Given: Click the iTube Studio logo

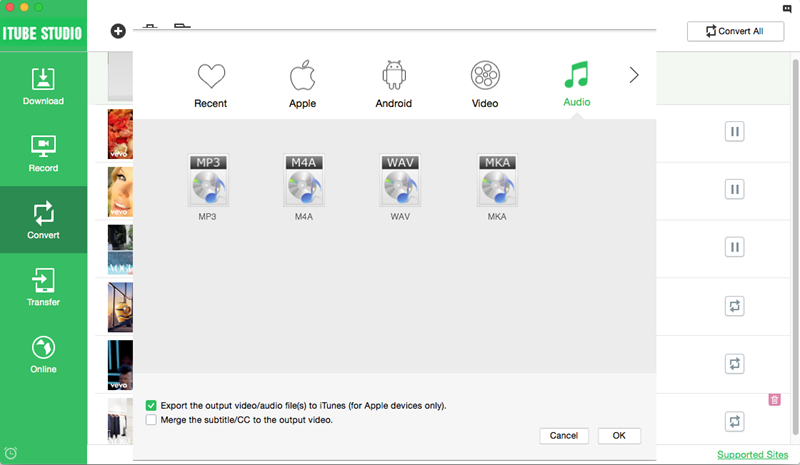Looking at the screenshot, I should (x=42, y=33).
